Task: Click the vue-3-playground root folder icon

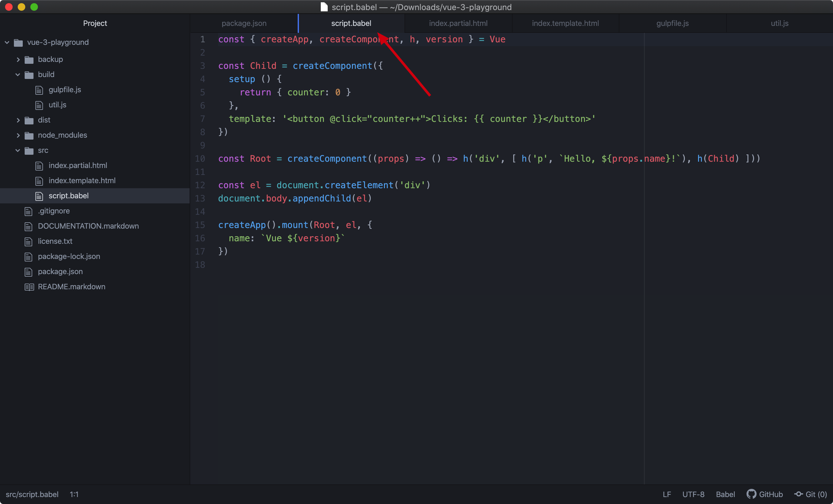Action: [x=18, y=43]
